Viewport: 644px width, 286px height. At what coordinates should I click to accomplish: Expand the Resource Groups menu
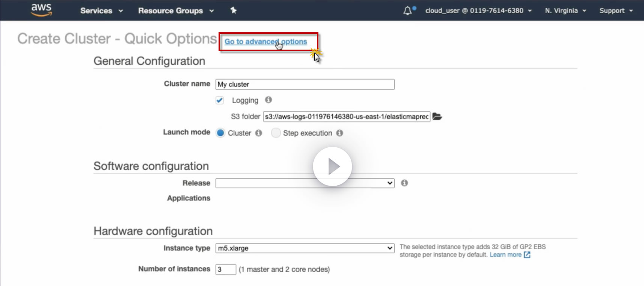pos(176,11)
